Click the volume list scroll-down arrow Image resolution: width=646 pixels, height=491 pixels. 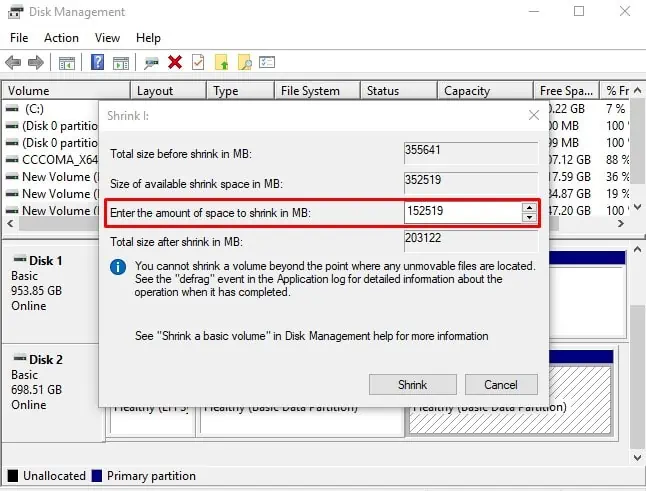[637, 207]
